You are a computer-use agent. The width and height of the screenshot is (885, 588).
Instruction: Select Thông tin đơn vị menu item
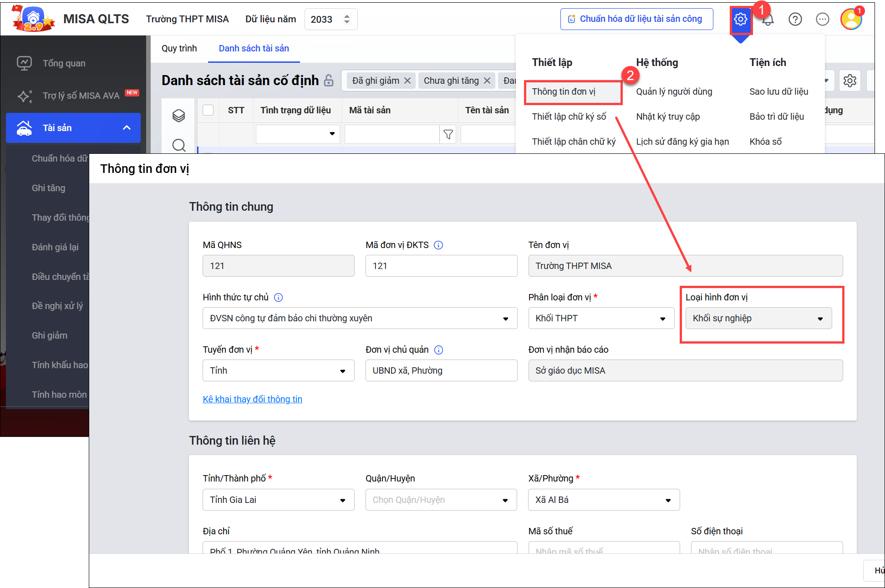[x=564, y=92]
